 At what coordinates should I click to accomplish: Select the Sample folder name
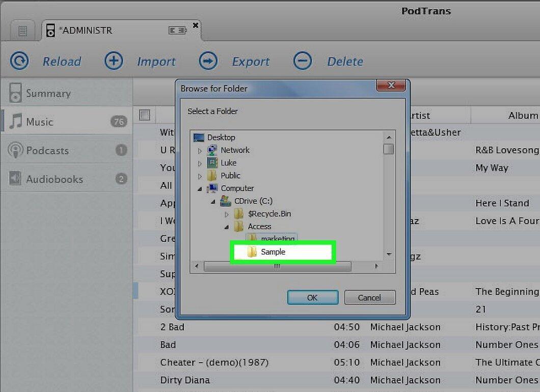tap(273, 252)
